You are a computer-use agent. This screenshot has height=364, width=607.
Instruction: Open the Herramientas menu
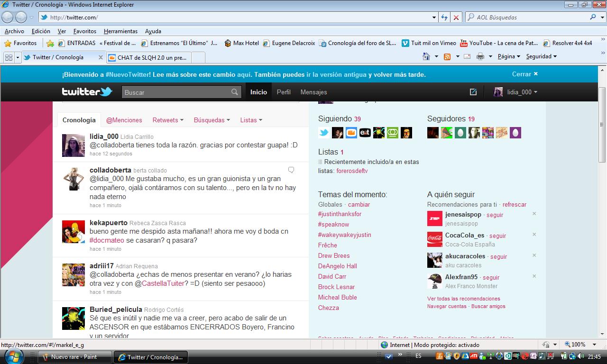(120, 31)
